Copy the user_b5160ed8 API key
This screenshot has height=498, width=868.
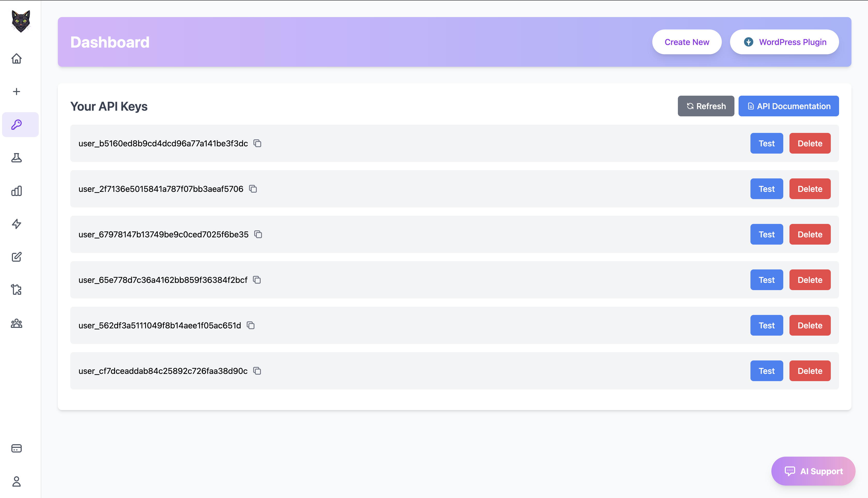pyautogui.click(x=257, y=143)
